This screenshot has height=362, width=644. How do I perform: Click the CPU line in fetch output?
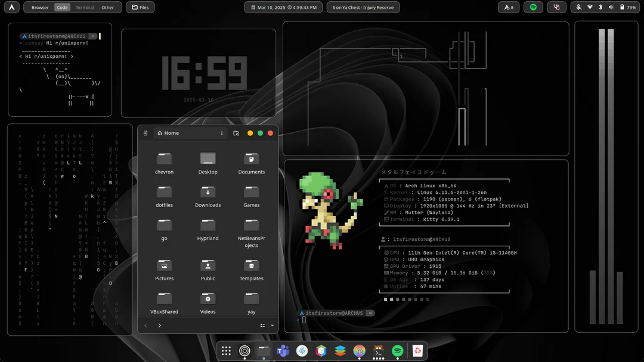click(450, 253)
